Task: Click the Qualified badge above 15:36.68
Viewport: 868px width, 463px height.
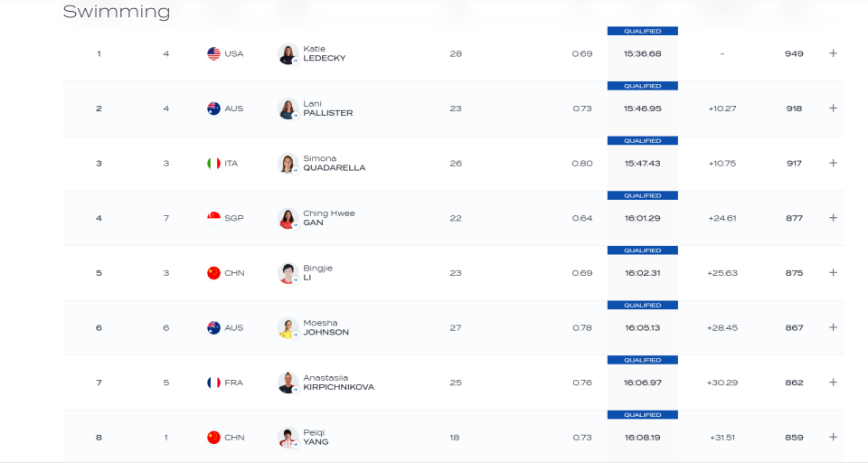Action: (642, 31)
